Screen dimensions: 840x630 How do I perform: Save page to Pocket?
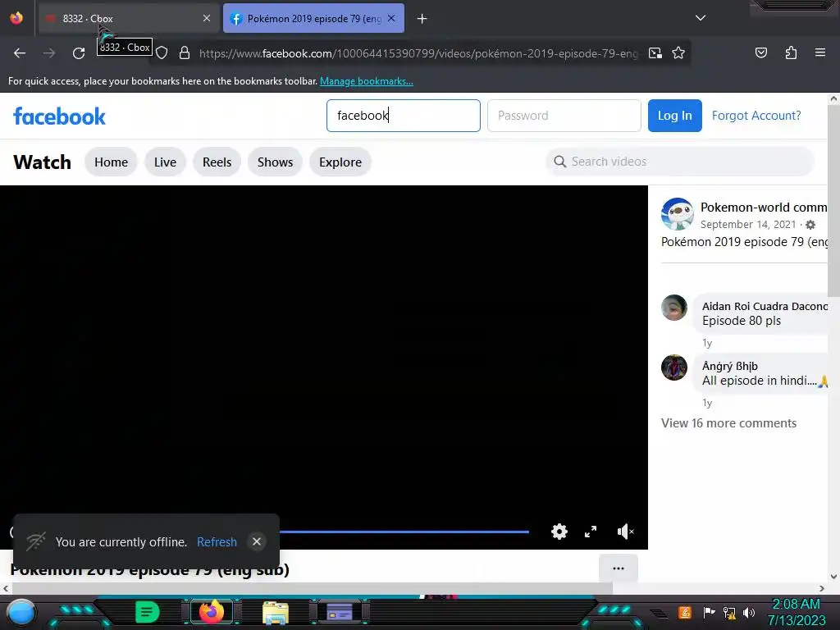coord(760,53)
